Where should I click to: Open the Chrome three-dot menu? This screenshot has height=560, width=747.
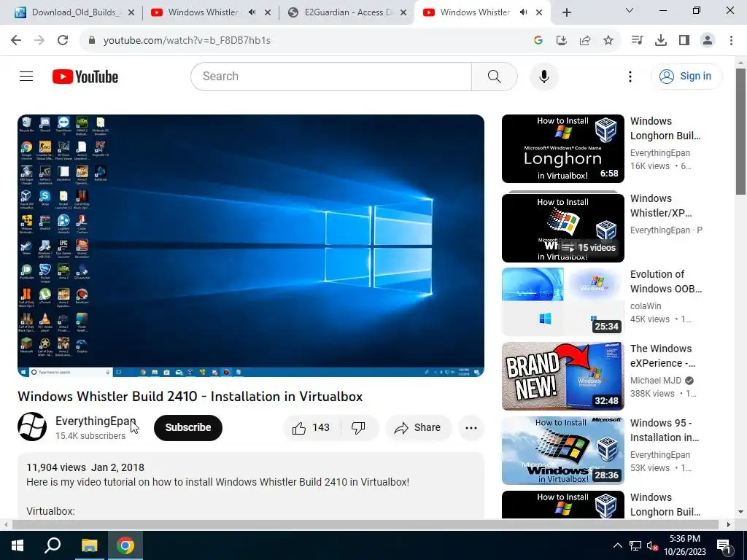click(x=731, y=40)
